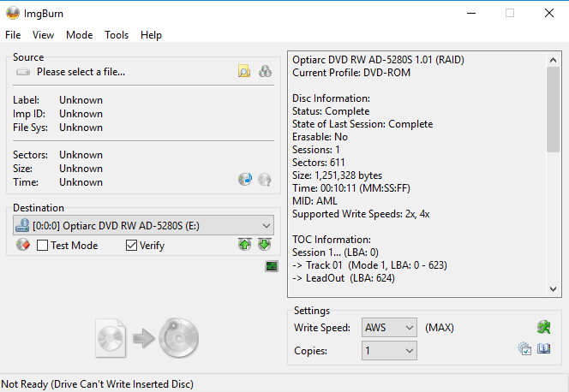Click the 'Current Profile: DVD-ROM' line
The height and width of the screenshot is (392, 569).
[351, 73]
